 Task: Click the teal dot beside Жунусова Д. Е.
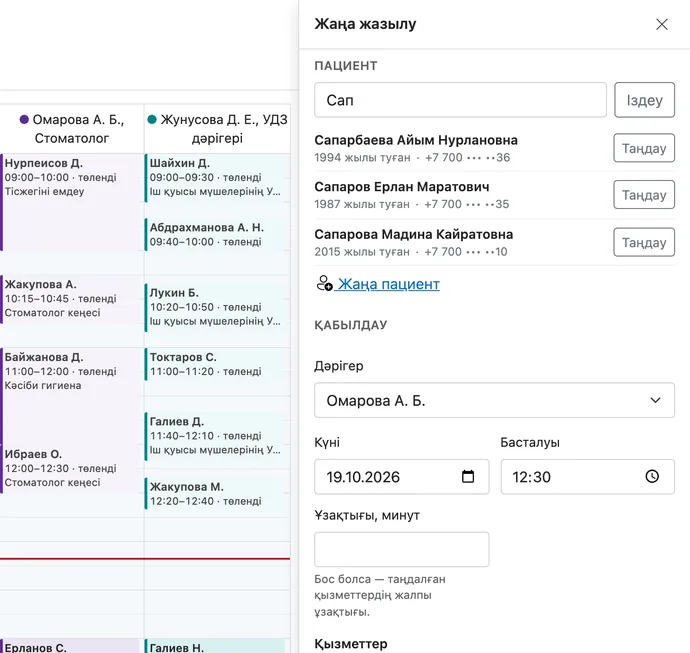(152, 119)
